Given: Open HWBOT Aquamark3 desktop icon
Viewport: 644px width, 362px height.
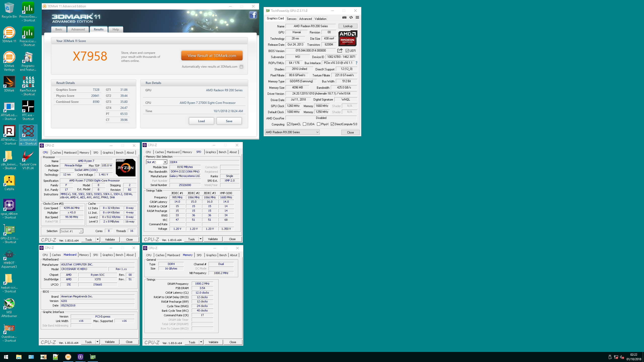Looking at the screenshot, I should [9, 258].
